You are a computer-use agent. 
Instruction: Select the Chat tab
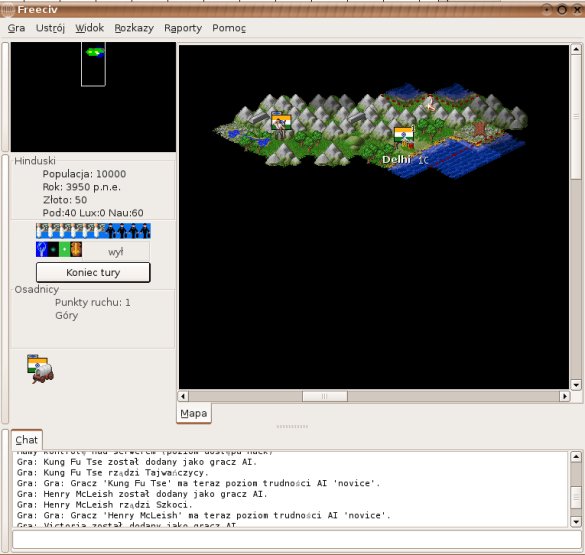pyautogui.click(x=26, y=440)
